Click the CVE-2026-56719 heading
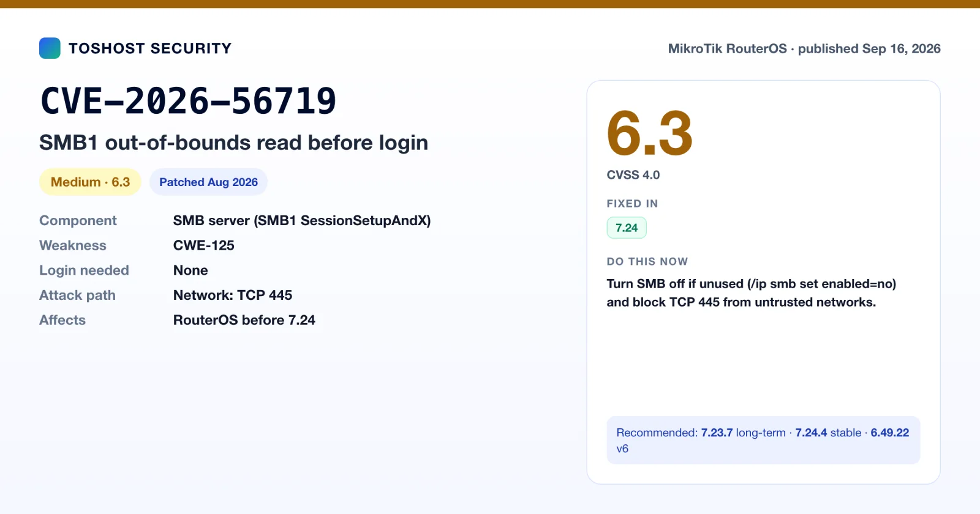Viewport: 980px width, 514px height. coord(188,101)
